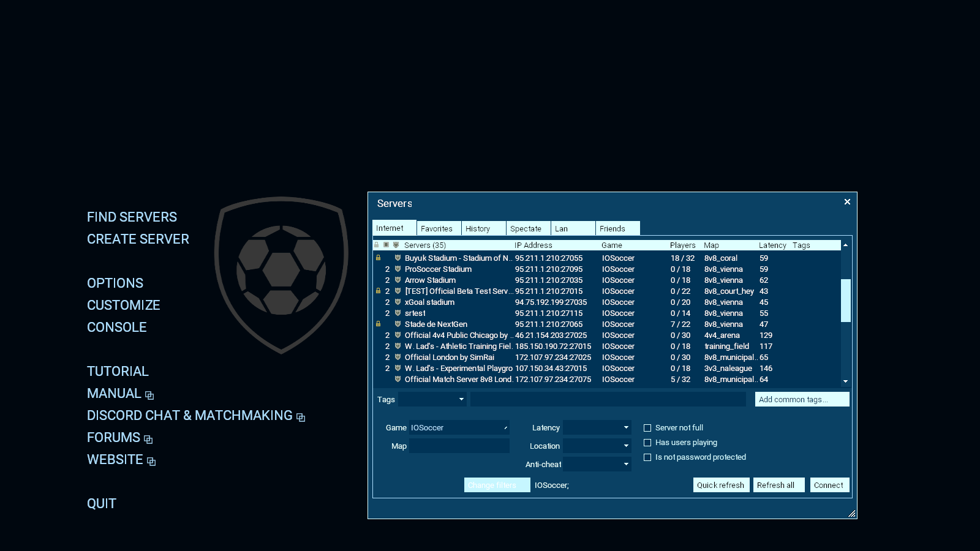Click external link icon beside DISCORD CHAT
Viewport: 980px width, 551px height.
(x=301, y=418)
